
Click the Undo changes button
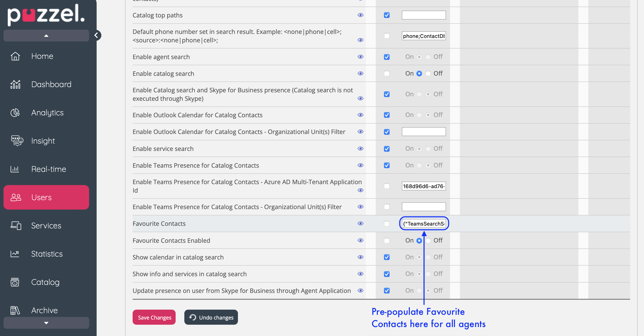(x=211, y=317)
